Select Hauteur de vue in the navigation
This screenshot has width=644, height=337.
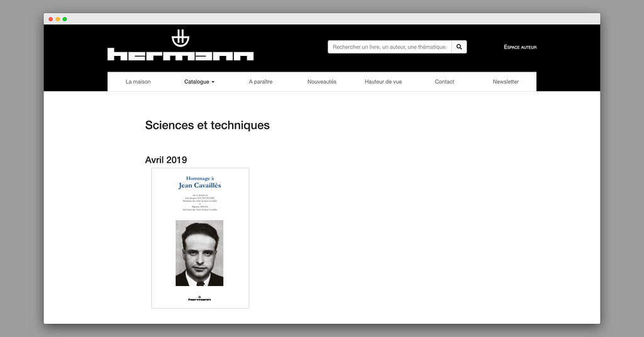(383, 82)
